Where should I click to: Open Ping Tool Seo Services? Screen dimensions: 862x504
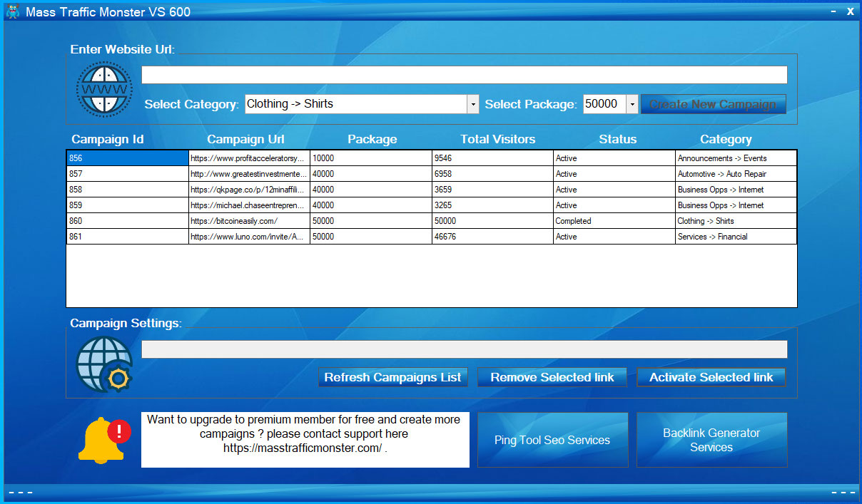(552, 440)
